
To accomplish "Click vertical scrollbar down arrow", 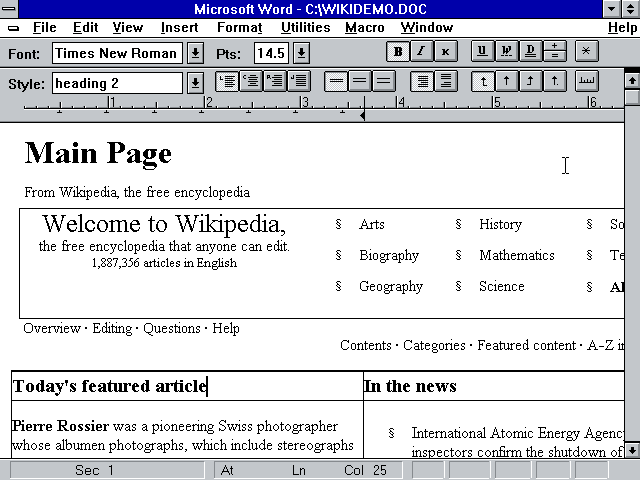I will [632, 450].
